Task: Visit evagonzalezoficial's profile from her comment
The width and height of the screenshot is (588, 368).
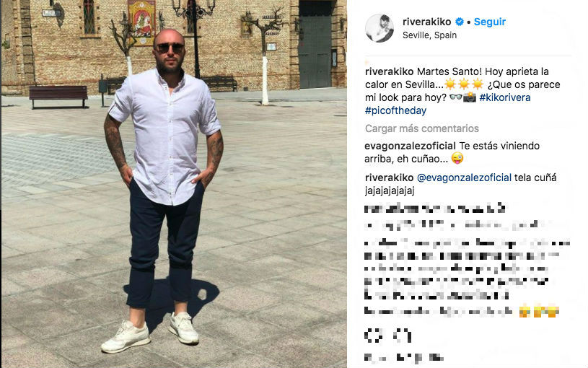Action: click(411, 146)
